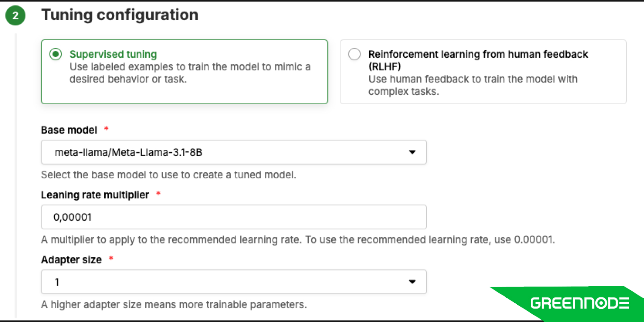Image resolution: width=644 pixels, height=322 pixels.
Task: Click the Adapter size label
Action: [71, 260]
